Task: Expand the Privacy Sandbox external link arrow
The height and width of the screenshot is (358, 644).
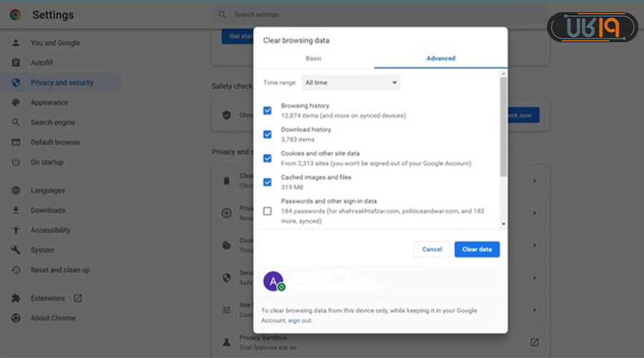Action: 534,342
